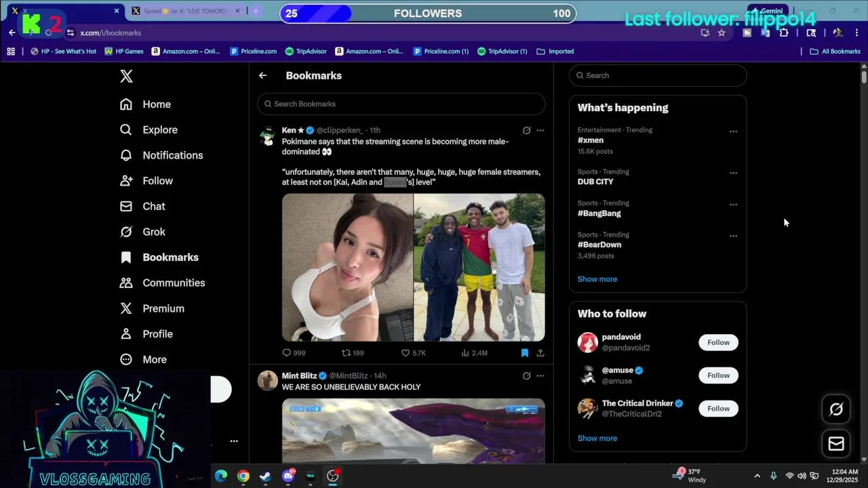The image size is (868, 488).
Task: Launch Microsoft Edge from the taskbar
Action: coord(221,476)
